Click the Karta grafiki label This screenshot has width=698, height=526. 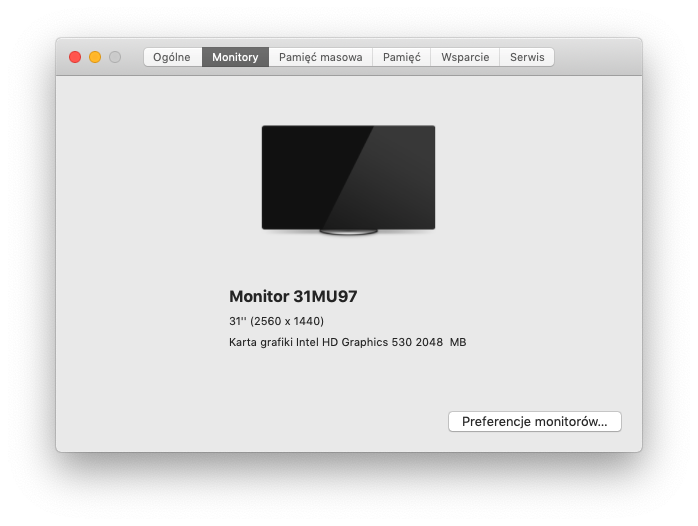point(260,342)
